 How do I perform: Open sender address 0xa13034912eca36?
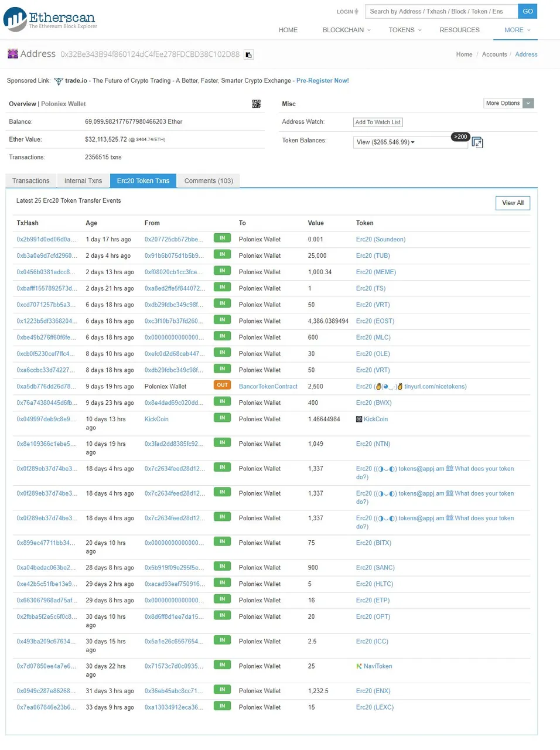point(175,708)
